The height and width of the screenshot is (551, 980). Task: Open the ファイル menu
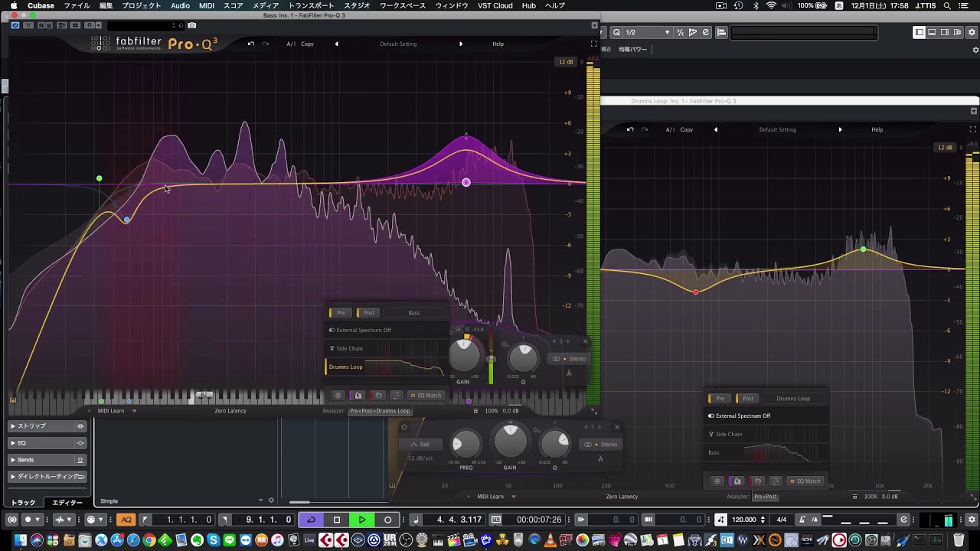(77, 5)
